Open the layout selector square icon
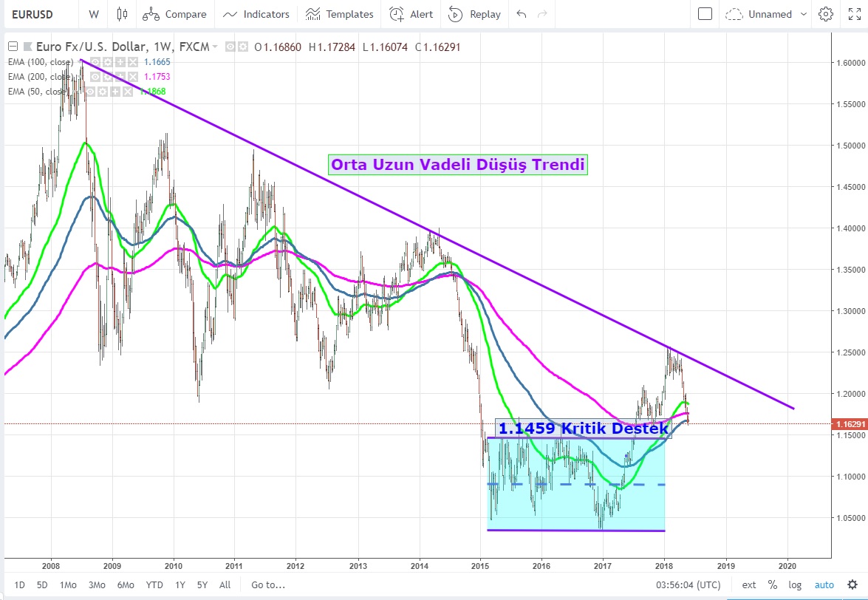Screen dimensions: 868x600 tap(705, 14)
